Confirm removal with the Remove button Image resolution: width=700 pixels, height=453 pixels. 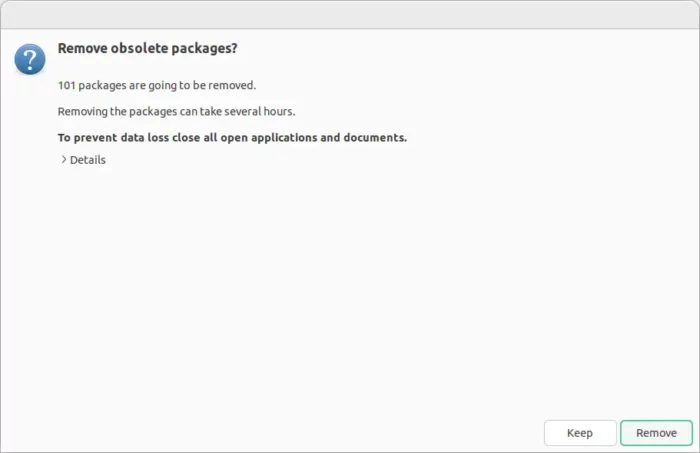tap(656, 432)
